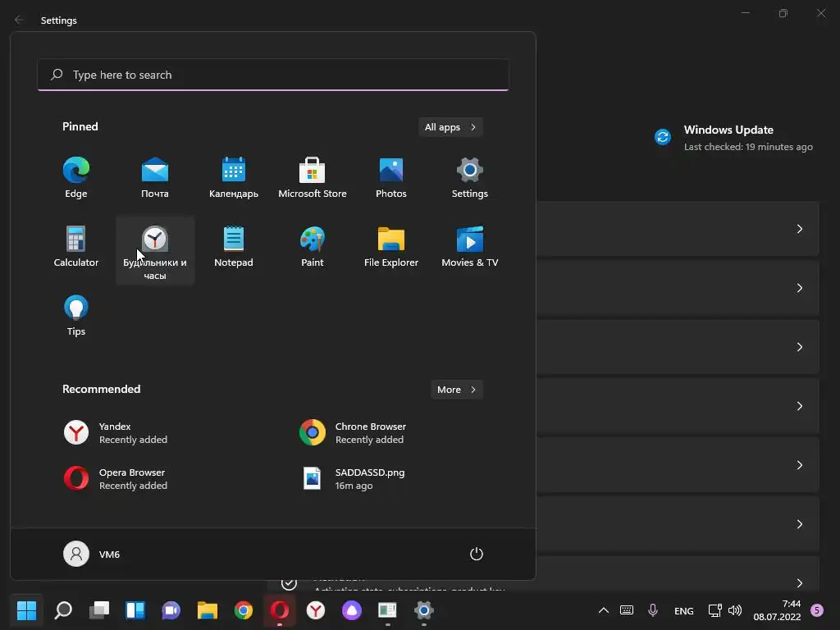Open the Photos app
The image size is (840, 630).
click(391, 178)
